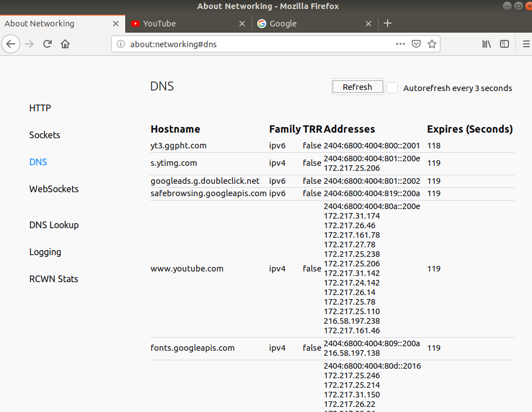532x412 pixels.
Task: Click the browser Back arrow button
Action: click(x=11, y=44)
